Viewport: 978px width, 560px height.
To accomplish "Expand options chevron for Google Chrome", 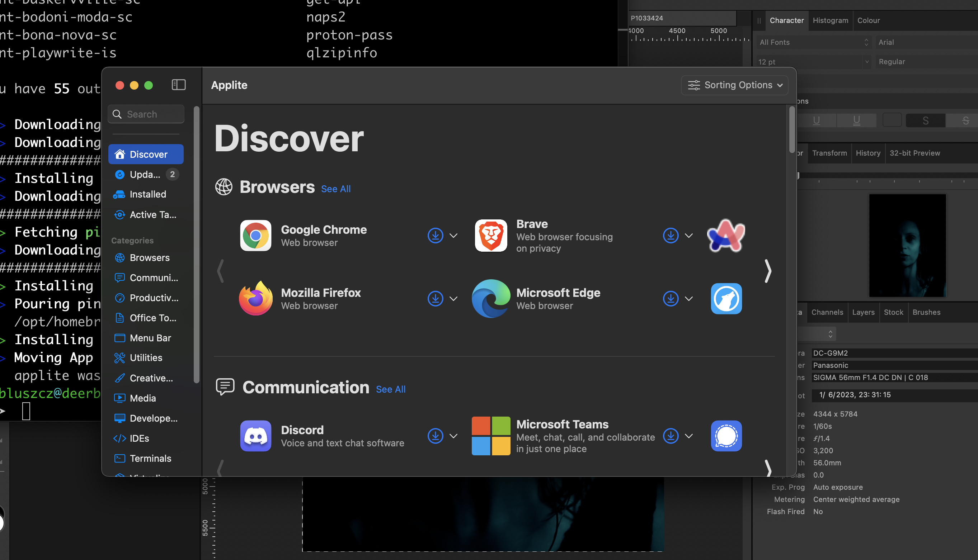I will point(453,236).
